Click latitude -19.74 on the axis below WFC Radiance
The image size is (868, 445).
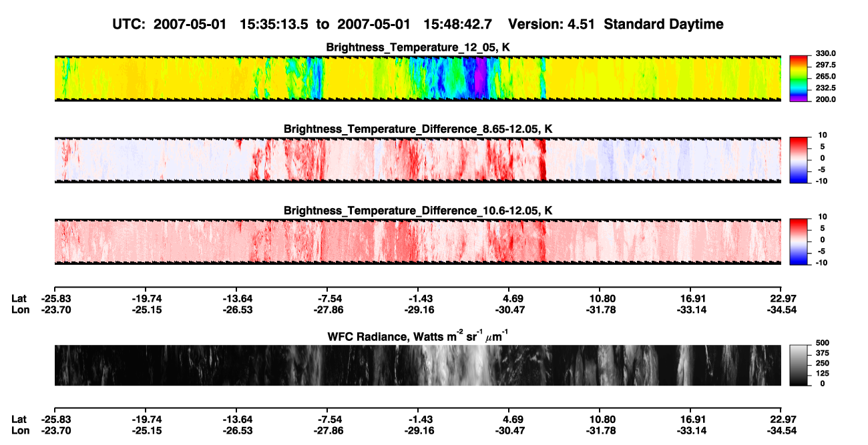[147, 419]
